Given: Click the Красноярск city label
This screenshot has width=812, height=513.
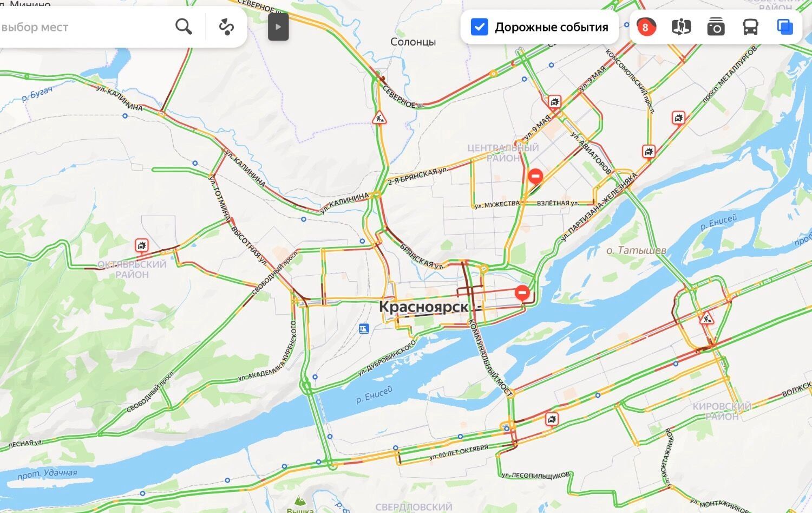Looking at the screenshot, I should tap(423, 306).
